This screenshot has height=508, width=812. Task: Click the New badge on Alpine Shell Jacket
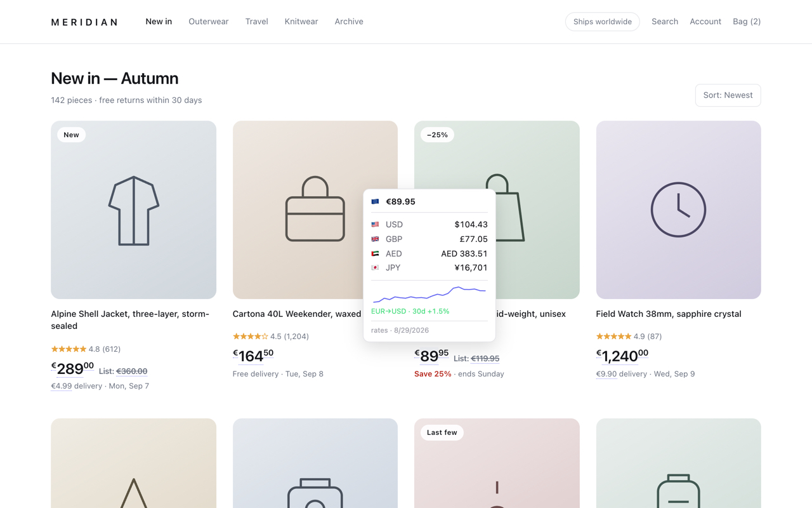72,135
